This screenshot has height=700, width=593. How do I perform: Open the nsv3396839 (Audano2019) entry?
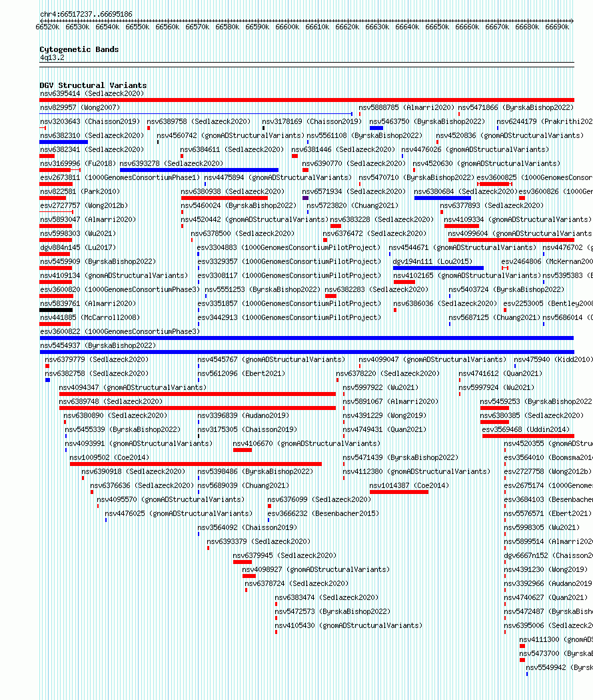pos(243,415)
